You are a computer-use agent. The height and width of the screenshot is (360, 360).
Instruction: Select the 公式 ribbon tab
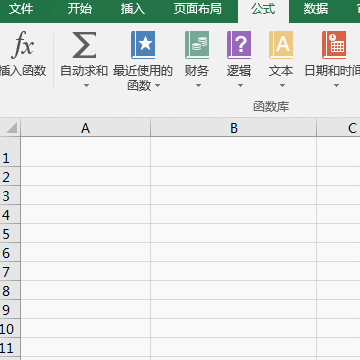[263, 10]
